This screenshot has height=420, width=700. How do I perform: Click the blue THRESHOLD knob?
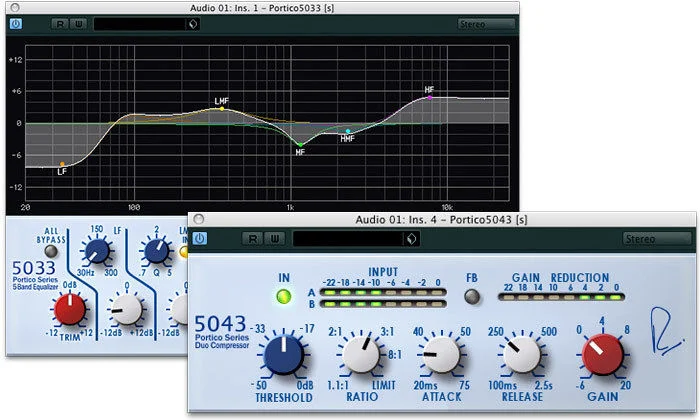(x=284, y=355)
